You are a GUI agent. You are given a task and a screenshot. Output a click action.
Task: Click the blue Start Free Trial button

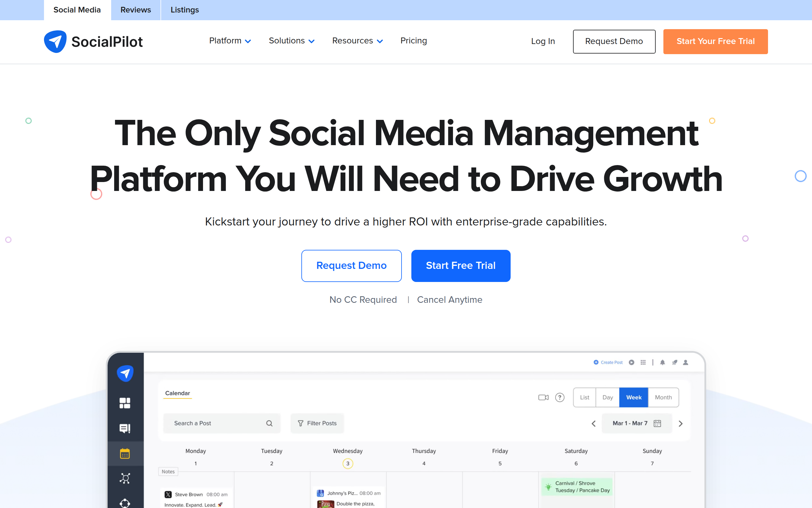(461, 265)
